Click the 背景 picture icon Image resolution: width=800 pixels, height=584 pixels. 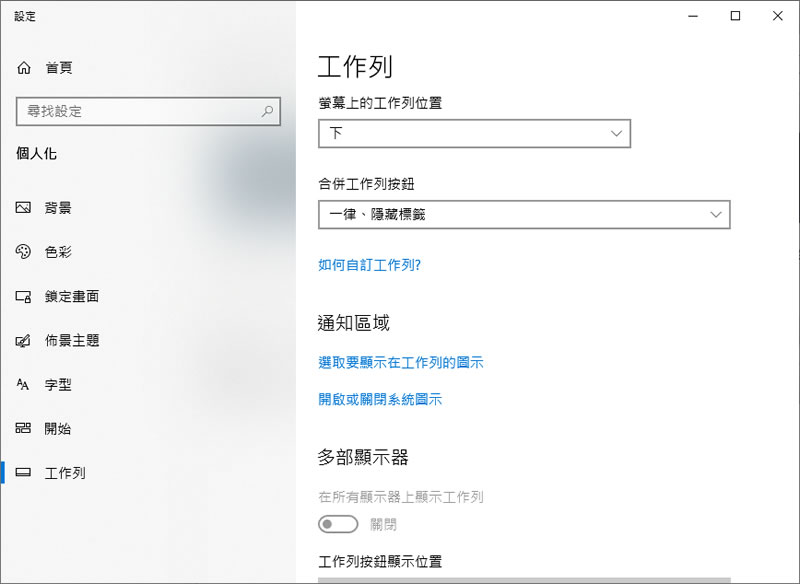pyautogui.click(x=23, y=208)
